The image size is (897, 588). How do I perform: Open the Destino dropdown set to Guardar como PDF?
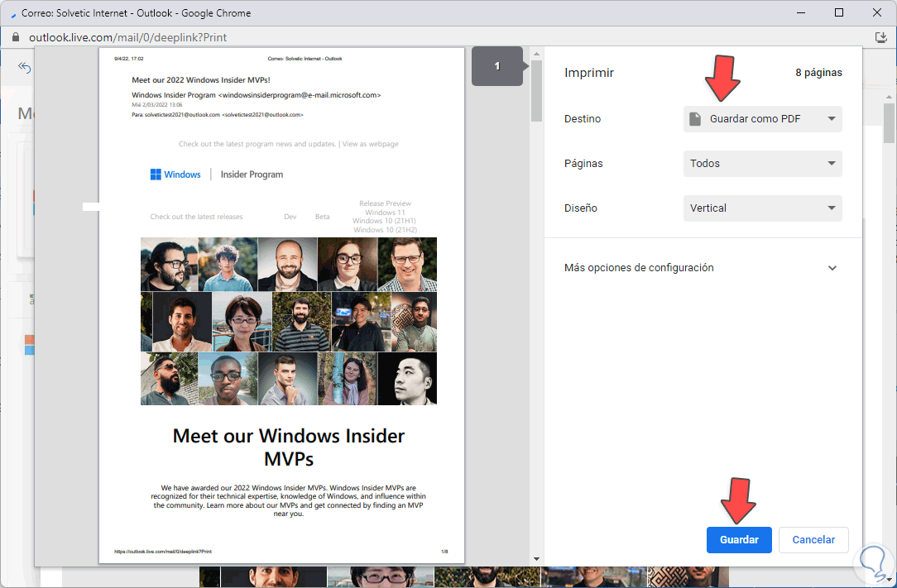(x=762, y=118)
